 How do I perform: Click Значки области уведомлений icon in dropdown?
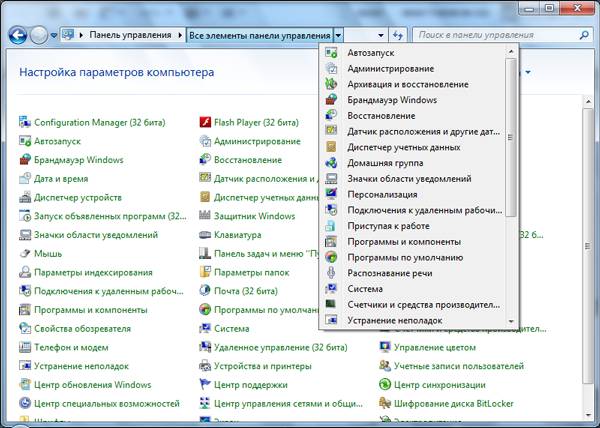point(331,178)
